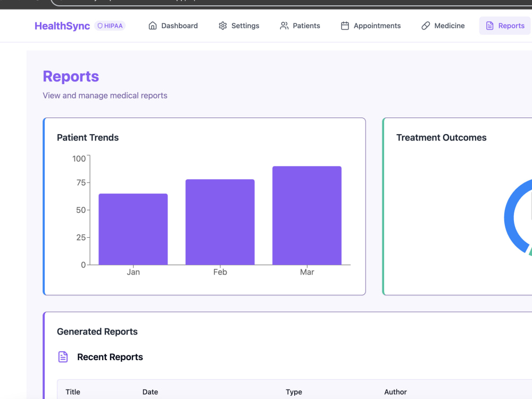
Task: Open the Dashboard nav item
Action: (173, 26)
